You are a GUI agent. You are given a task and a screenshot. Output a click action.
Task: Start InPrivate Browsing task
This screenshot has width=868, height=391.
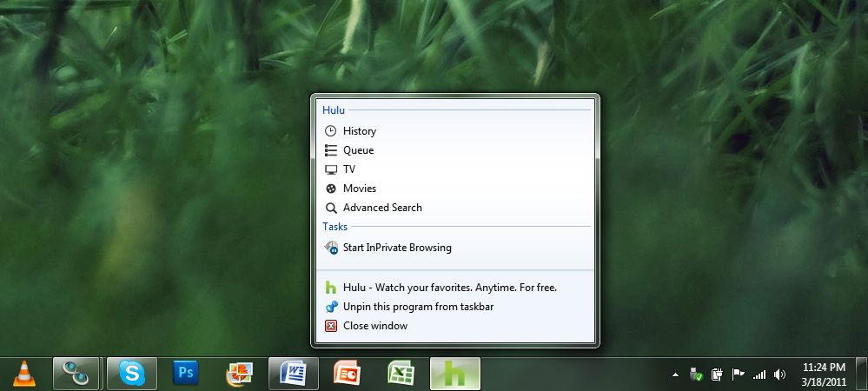pos(455,248)
